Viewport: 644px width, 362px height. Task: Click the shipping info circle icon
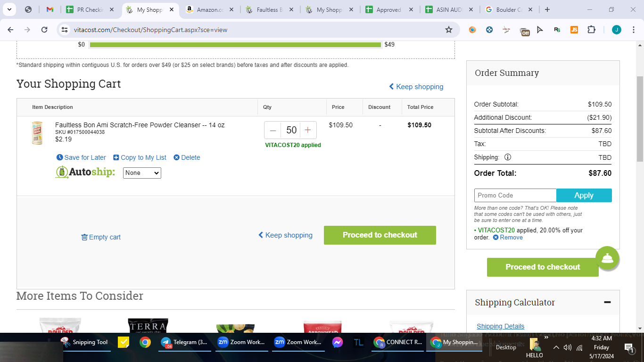click(x=508, y=157)
